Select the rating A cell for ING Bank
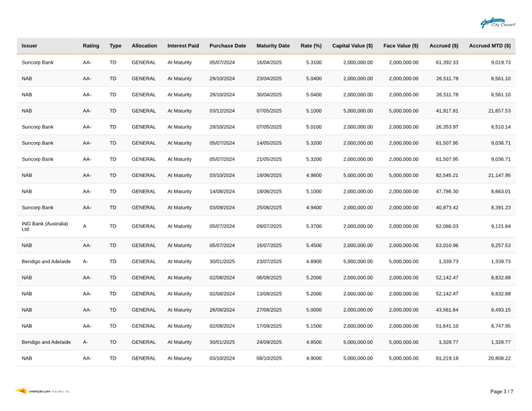The width and height of the screenshot is (532, 411). [x=85, y=226]
